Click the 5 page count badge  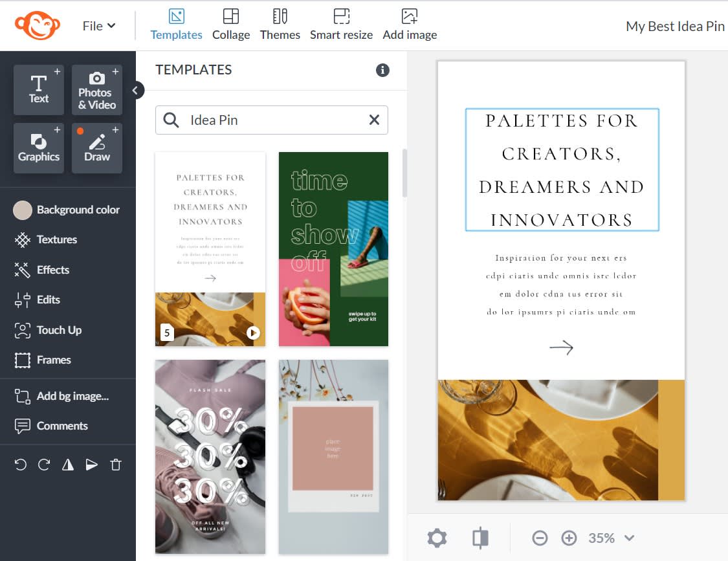[167, 333]
